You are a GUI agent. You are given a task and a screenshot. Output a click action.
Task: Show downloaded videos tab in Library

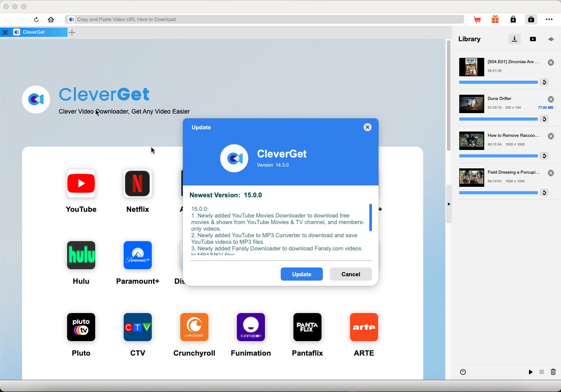[533, 39]
